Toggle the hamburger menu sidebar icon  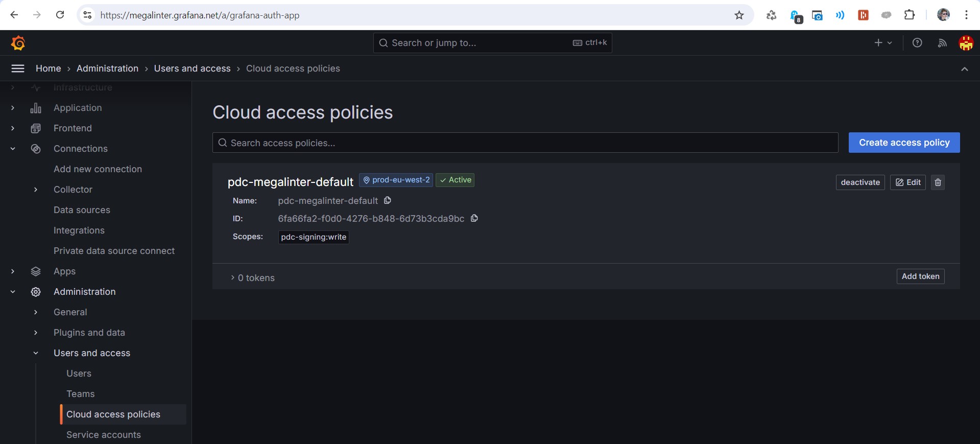18,68
